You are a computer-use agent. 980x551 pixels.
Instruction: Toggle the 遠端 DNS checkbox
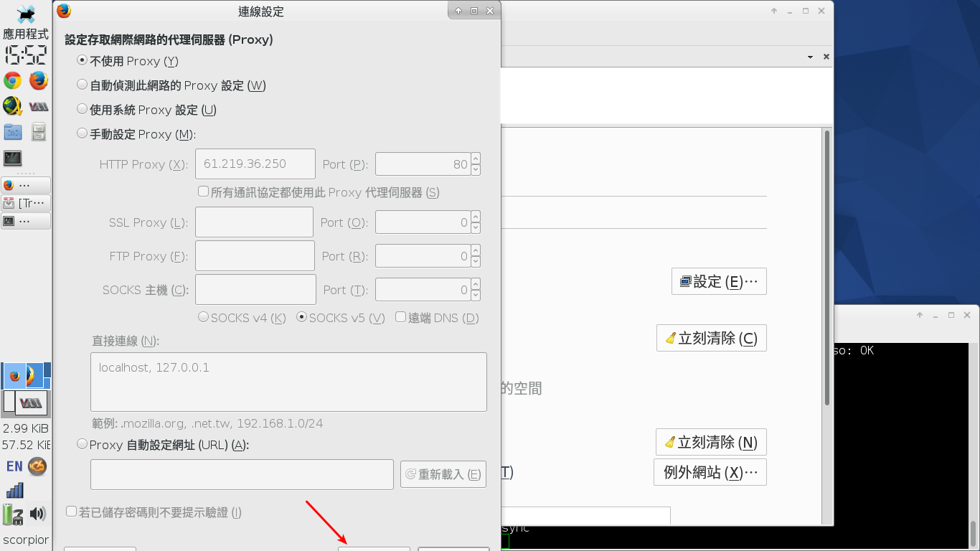[438, 318]
